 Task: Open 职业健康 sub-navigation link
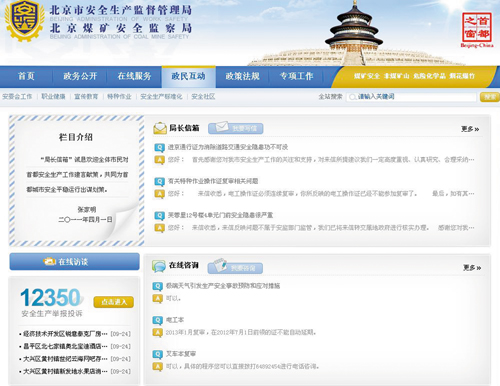pos(53,97)
